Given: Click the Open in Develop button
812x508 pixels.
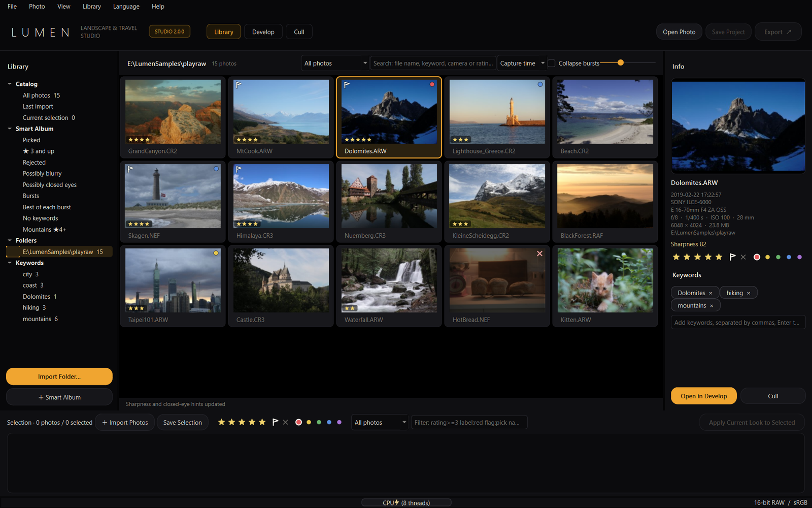Looking at the screenshot, I should [704, 396].
